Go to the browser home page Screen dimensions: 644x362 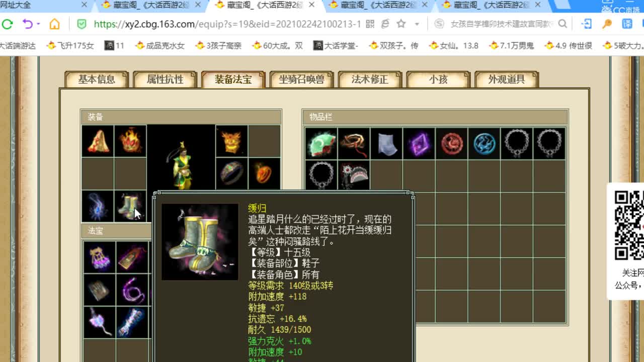[x=54, y=24]
